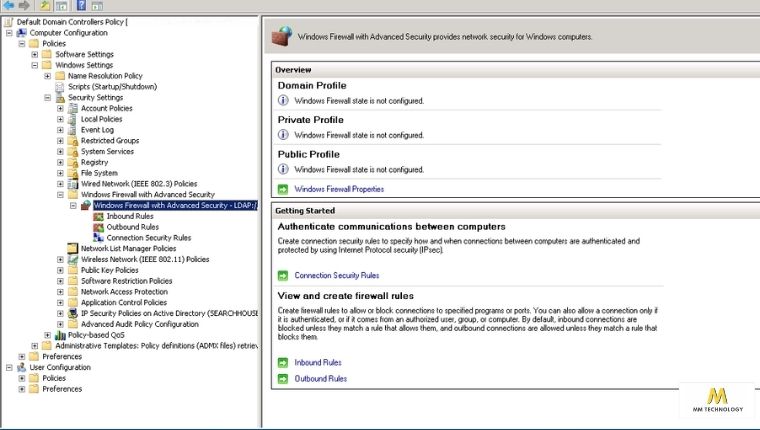Open Help via blue question mark icon

click(81, 5)
